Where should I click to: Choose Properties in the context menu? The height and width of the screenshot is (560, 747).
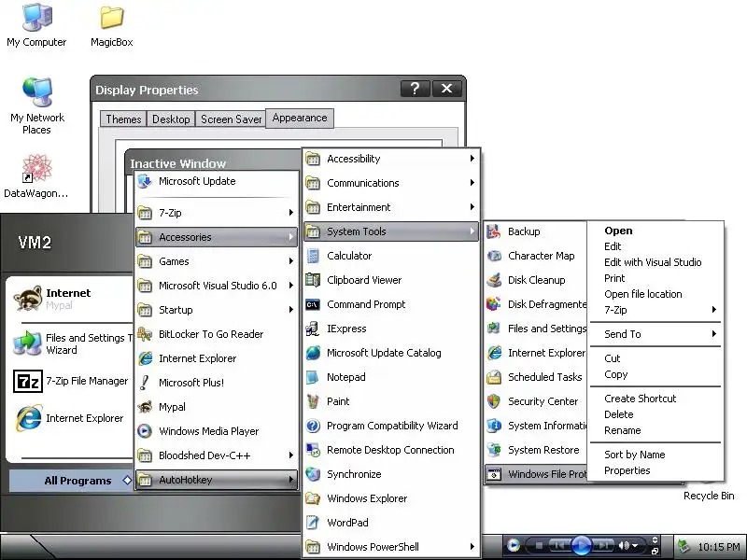[655, 470]
